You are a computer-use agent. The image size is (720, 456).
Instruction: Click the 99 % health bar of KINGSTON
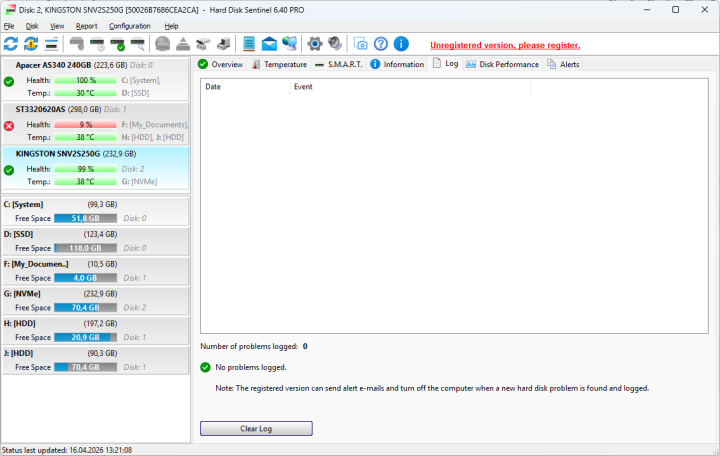(x=85, y=169)
